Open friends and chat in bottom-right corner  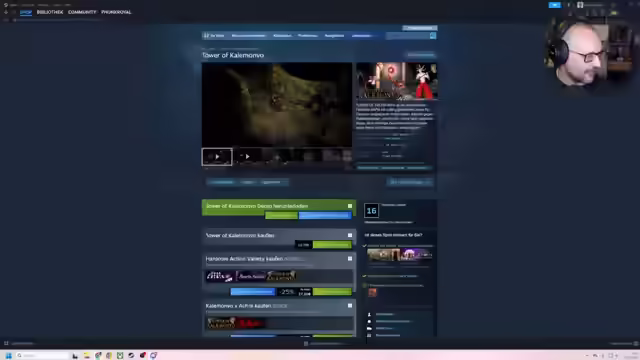click(x=624, y=344)
